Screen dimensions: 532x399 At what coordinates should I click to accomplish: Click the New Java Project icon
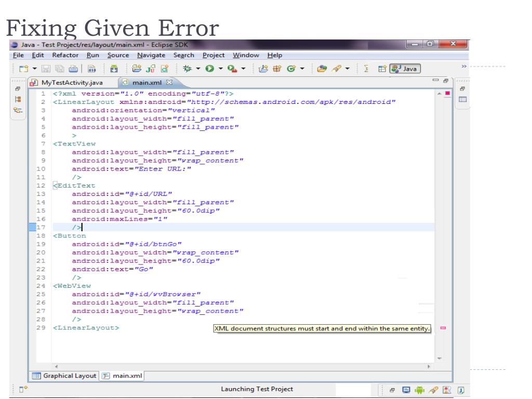(x=263, y=69)
